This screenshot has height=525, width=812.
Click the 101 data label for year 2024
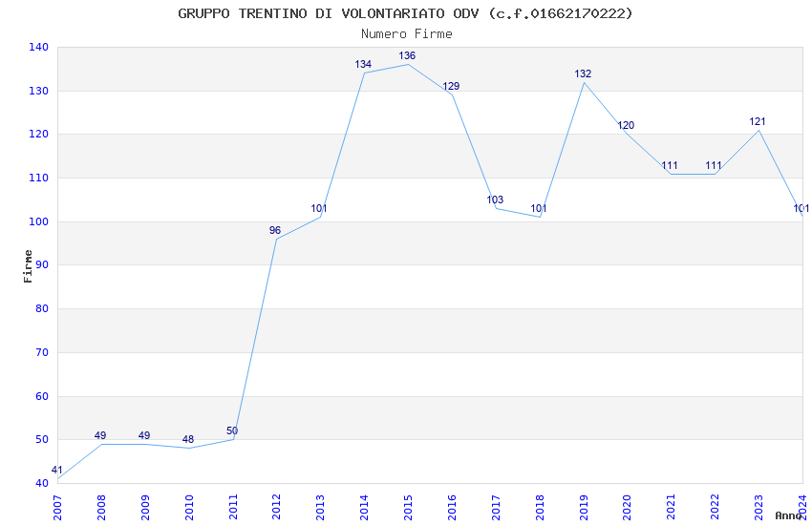(801, 209)
